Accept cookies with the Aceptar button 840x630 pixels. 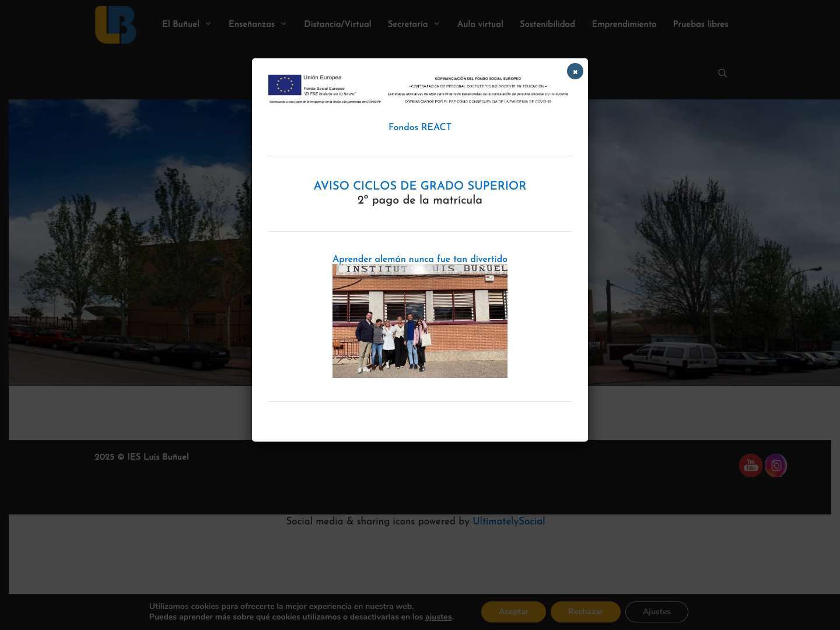click(x=513, y=611)
